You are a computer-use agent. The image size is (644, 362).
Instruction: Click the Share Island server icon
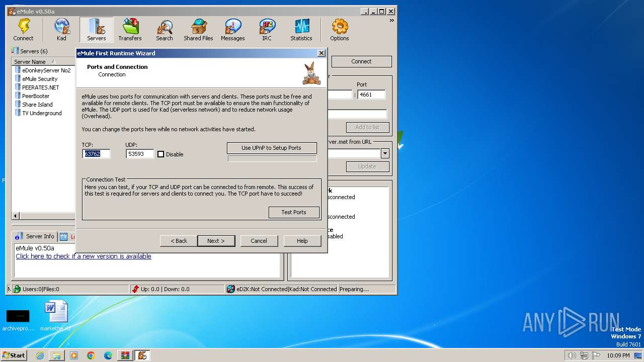point(18,105)
